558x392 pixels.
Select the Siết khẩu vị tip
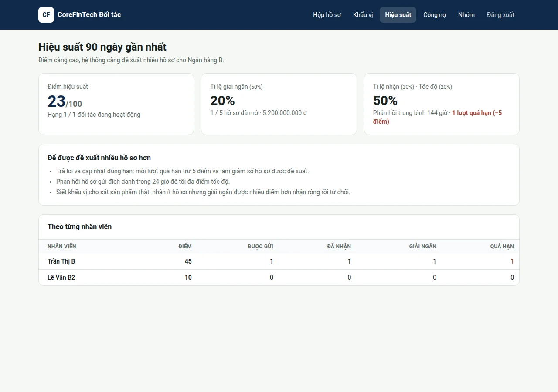[203, 192]
